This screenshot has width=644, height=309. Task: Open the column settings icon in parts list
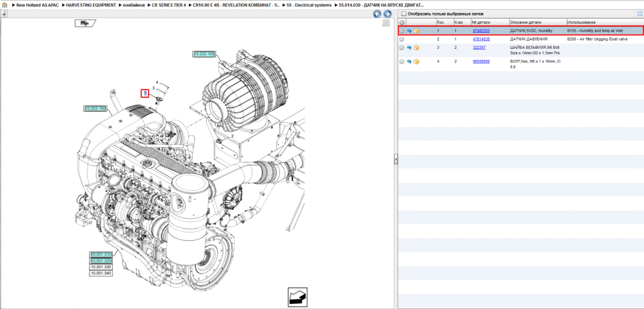coord(639,14)
